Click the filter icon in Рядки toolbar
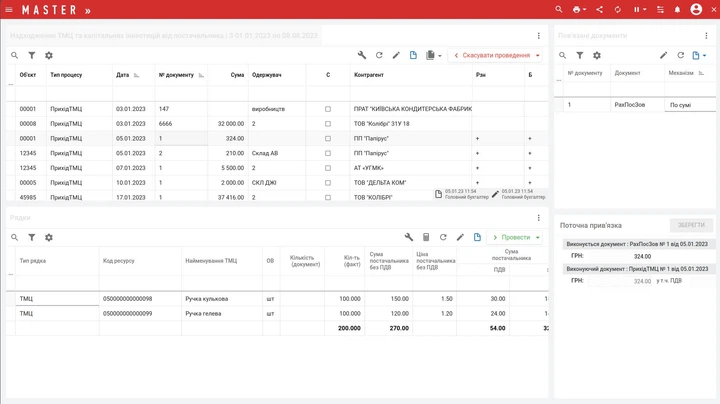 click(x=32, y=237)
